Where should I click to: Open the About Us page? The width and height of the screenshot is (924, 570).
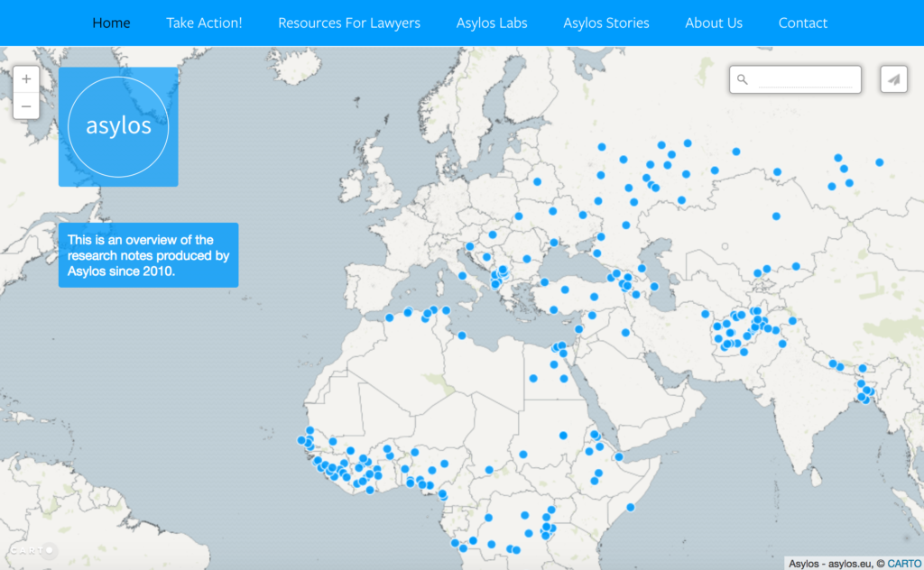point(714,23)
